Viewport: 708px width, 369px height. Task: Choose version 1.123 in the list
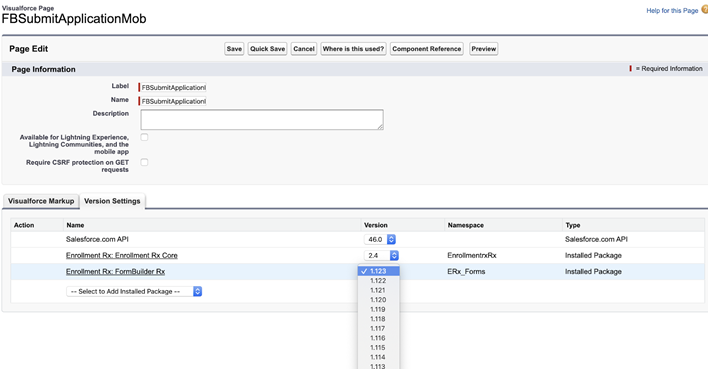[x=378, y=271]
